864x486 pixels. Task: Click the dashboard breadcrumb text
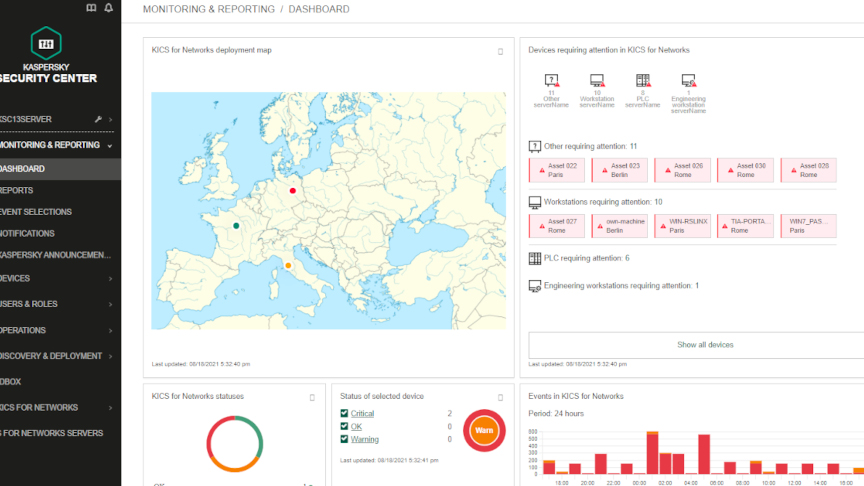tap(318, 9)
